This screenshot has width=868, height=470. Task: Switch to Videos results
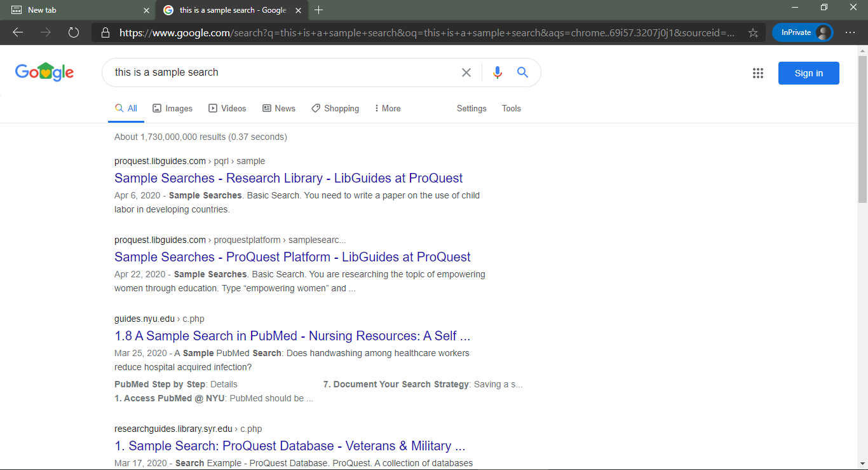coord(227,109)
